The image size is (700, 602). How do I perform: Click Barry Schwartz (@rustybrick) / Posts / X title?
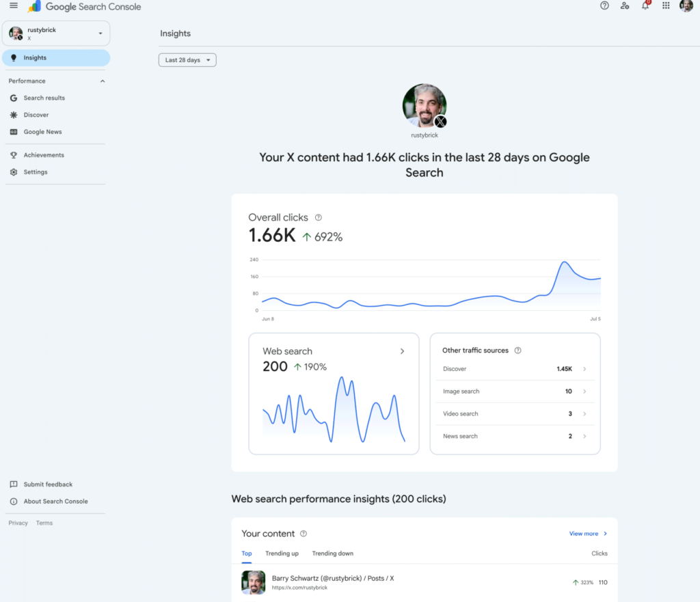333,578
